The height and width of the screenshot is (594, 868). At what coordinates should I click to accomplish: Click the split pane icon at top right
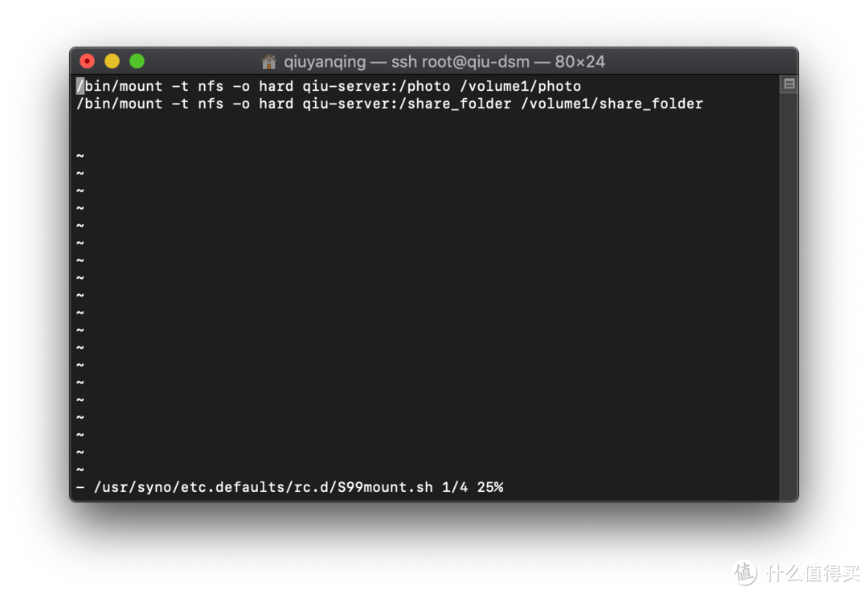coord(789,84)
